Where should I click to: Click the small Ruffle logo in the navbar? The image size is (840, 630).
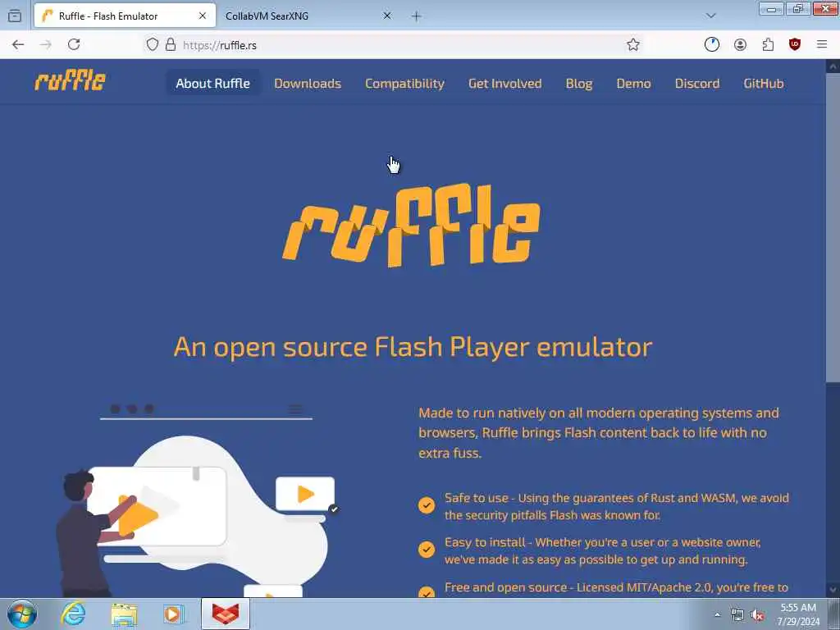[71, 81]
